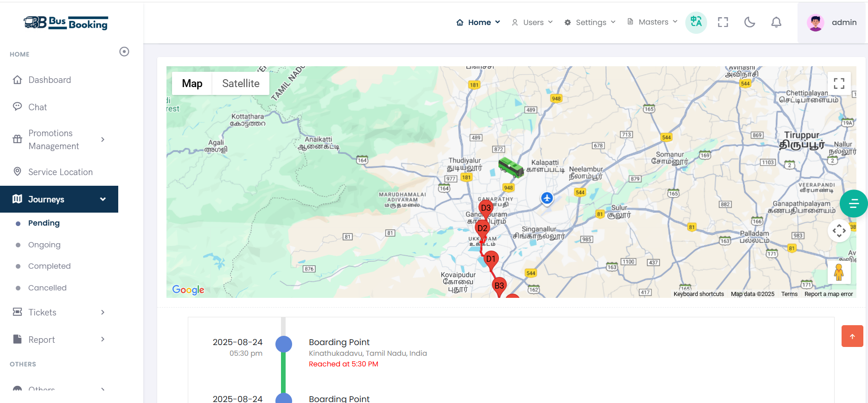868x403 pixels.
Task: Open the Dashboard house icon
Action: 18,80
